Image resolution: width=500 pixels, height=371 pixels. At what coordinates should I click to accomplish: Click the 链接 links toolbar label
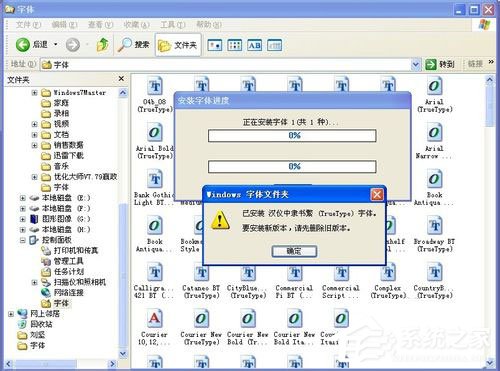coord(475,64)
